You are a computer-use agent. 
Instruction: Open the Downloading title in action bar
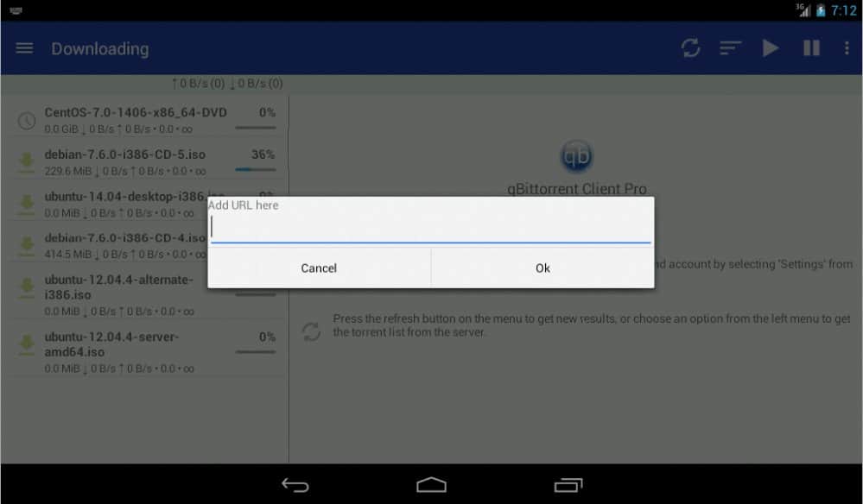[99, 48]
